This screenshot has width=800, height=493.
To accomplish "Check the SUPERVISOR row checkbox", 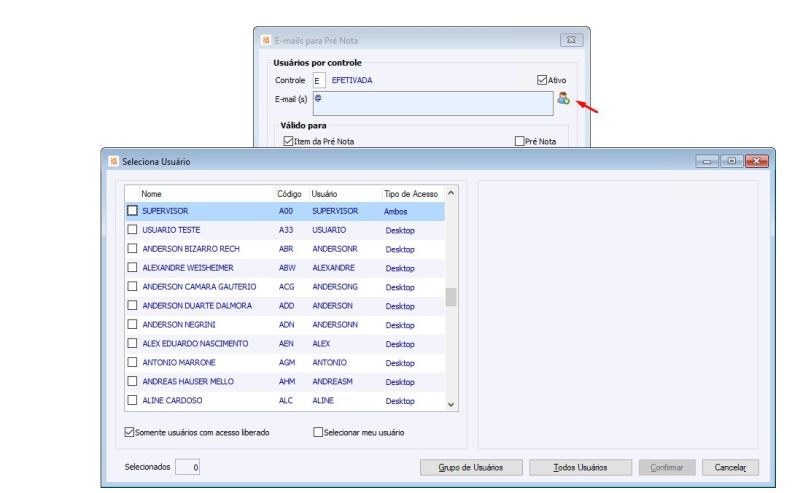I will pos(132,210).
